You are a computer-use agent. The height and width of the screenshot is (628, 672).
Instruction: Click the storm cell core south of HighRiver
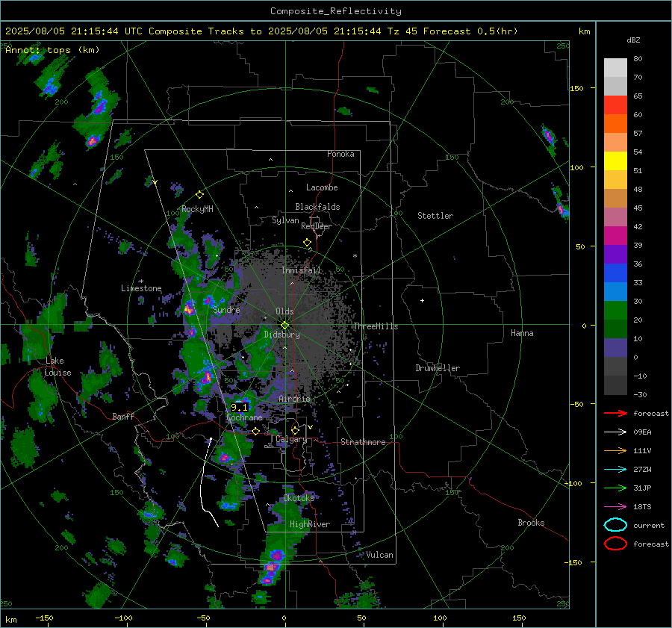pyautogui.click(x=270, y=568)
